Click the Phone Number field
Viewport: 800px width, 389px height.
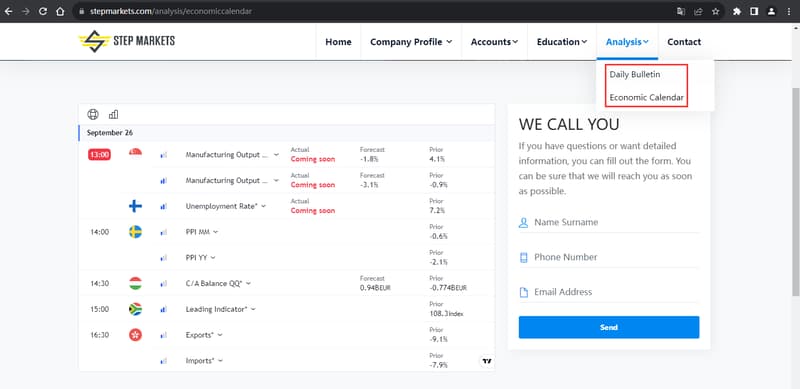tap(609, 257)
